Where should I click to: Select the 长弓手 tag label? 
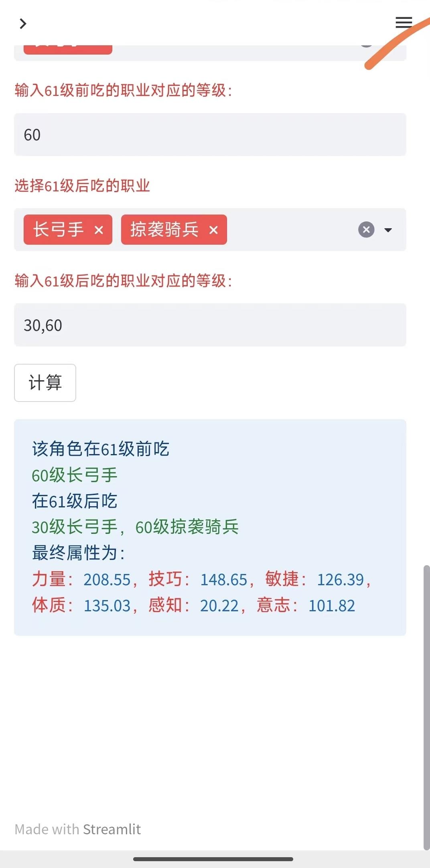(x=59, y=229)
